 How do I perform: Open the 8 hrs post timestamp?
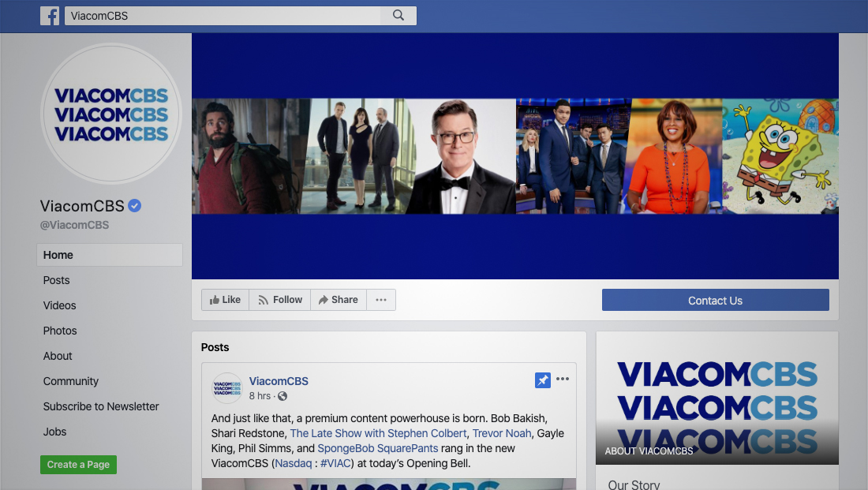coord(260,396)
